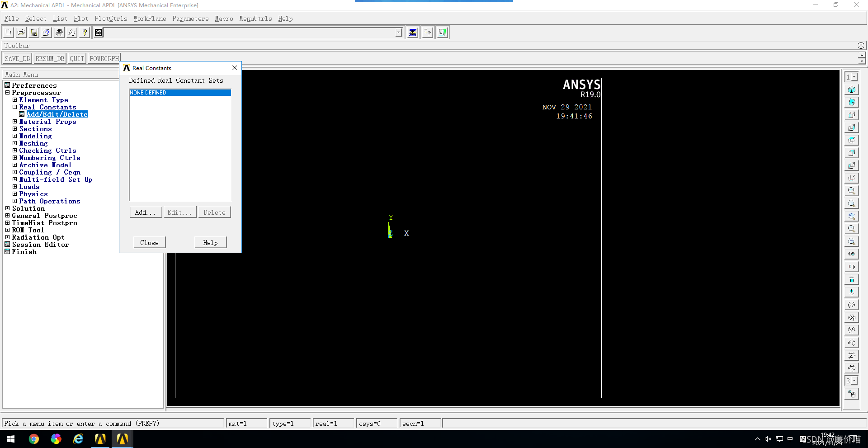
Task: Expand the Element Type node
Action: [x=14, y=100]
